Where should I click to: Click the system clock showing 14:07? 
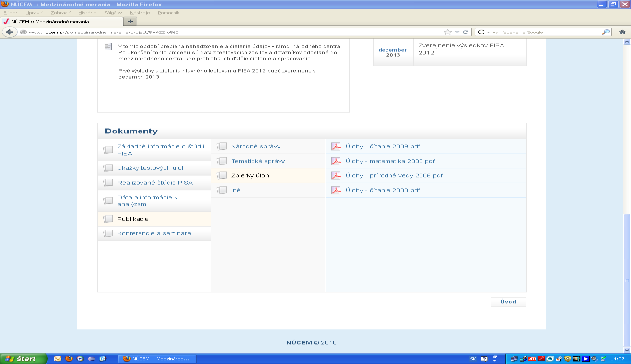click(x=617, y=359)
